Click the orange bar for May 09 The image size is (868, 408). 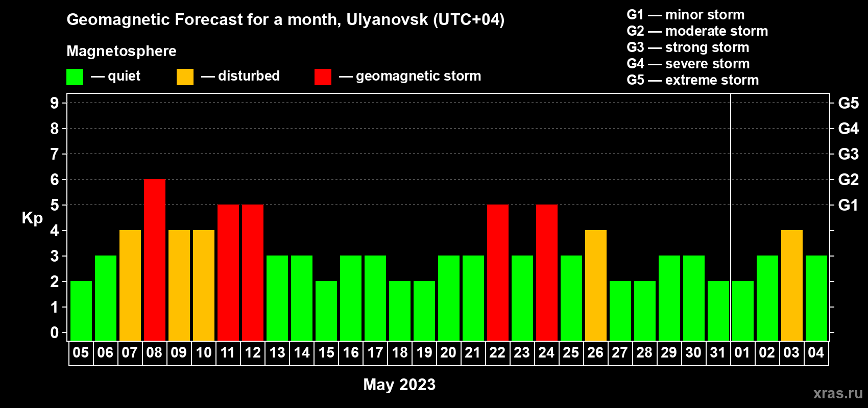click(x=179, y=286)
